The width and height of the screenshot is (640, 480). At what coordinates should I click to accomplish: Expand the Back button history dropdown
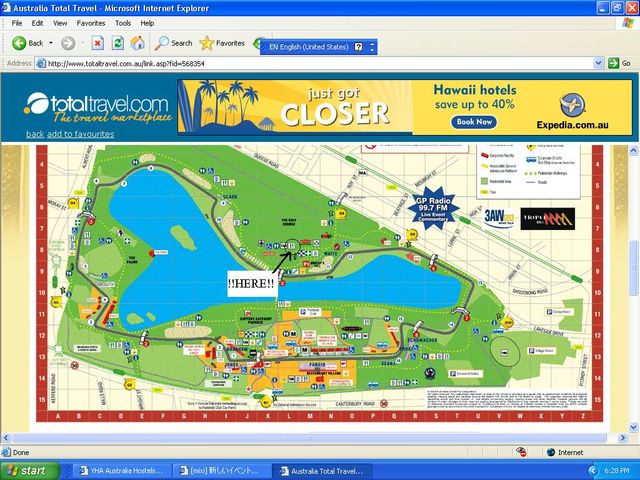pos(50,43)
